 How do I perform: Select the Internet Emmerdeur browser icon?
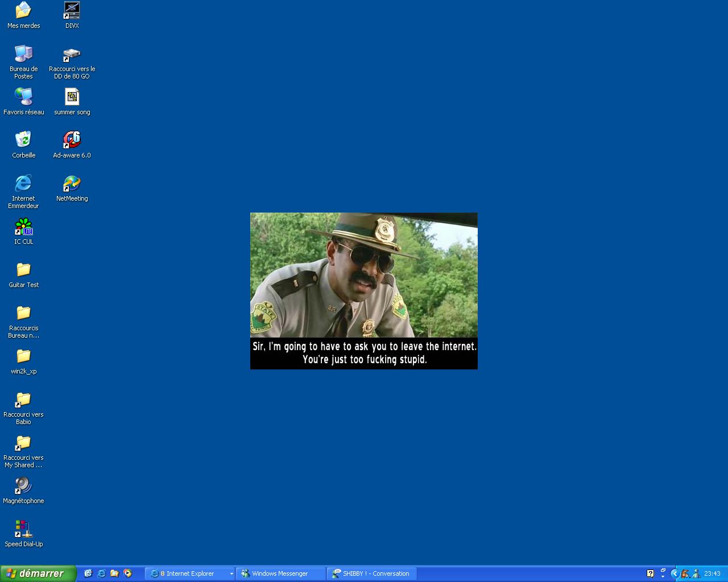point(23,183)
